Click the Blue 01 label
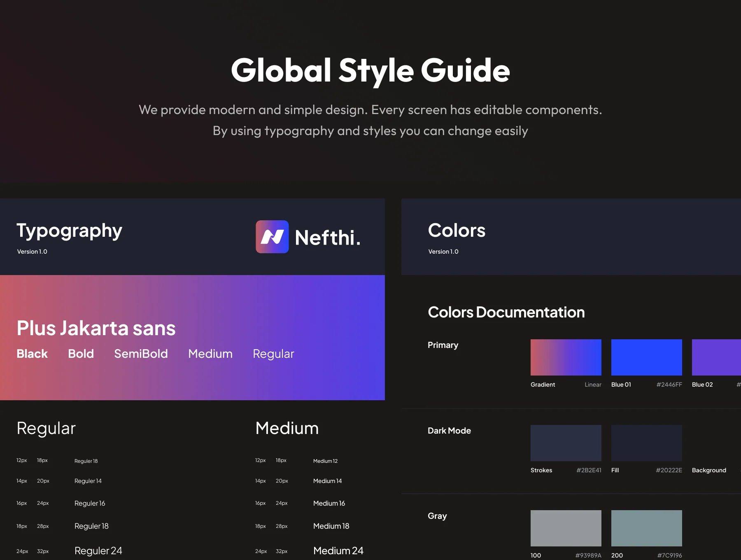The width and height of the screenshot is (741, 560). pyautogui.click(x=621, y=385)
